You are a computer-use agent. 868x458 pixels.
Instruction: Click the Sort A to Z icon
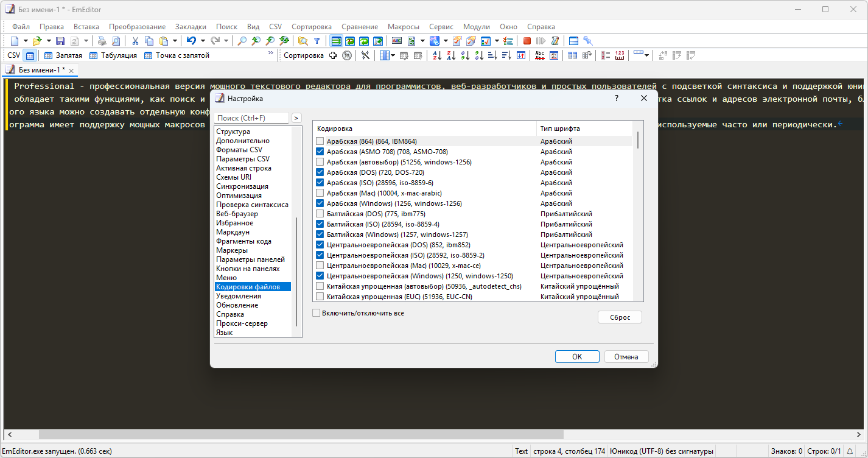[x=436, y=55]
